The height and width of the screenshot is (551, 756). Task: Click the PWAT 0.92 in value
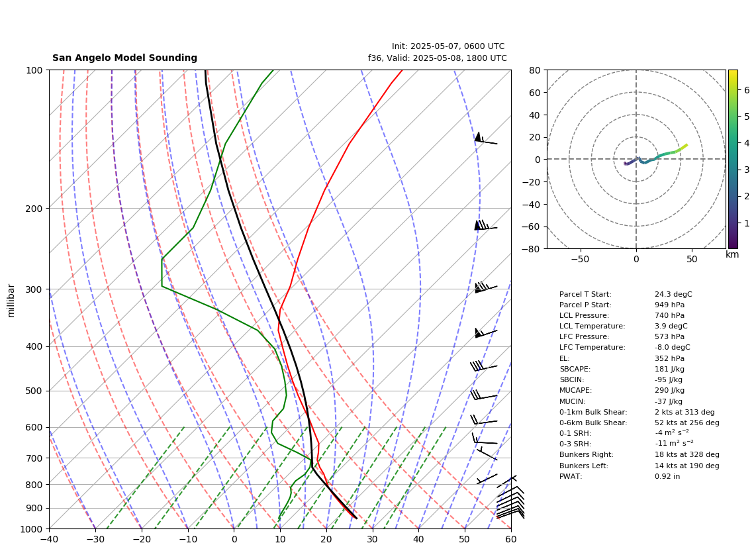667,476
